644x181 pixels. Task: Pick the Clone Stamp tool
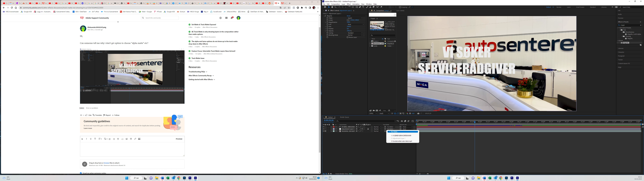coord(370,7)
